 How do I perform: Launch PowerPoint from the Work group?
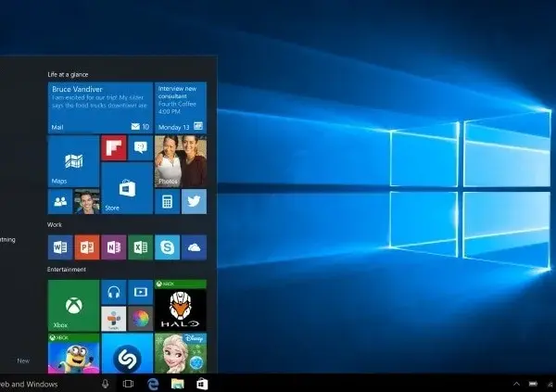tap(87, 247)
